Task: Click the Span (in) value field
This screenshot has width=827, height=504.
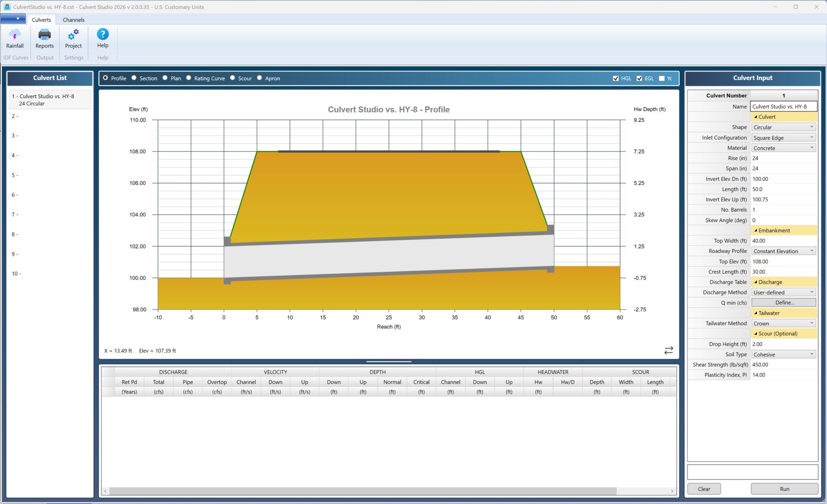Action: coord(783,168)
